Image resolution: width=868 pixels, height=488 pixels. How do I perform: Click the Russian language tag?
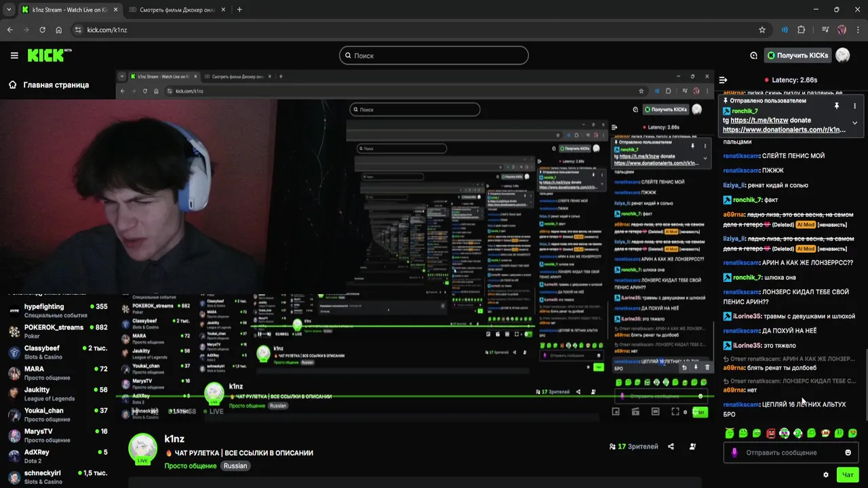[235, 466]
